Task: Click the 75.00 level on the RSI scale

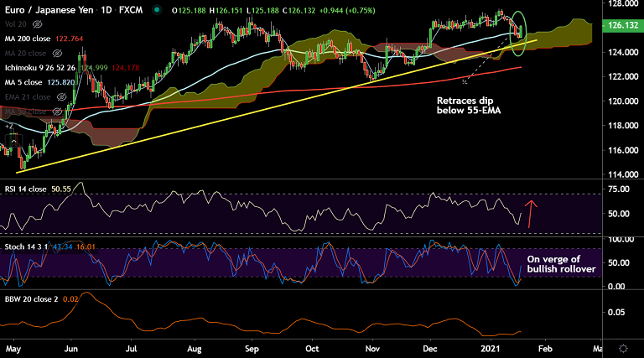Action: [619, 189]
